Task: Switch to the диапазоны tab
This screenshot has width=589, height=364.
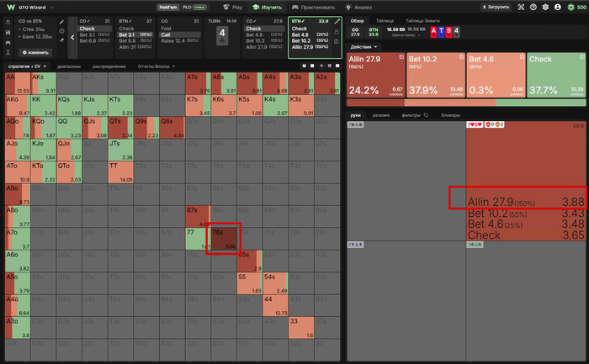Action: (69, 66)
